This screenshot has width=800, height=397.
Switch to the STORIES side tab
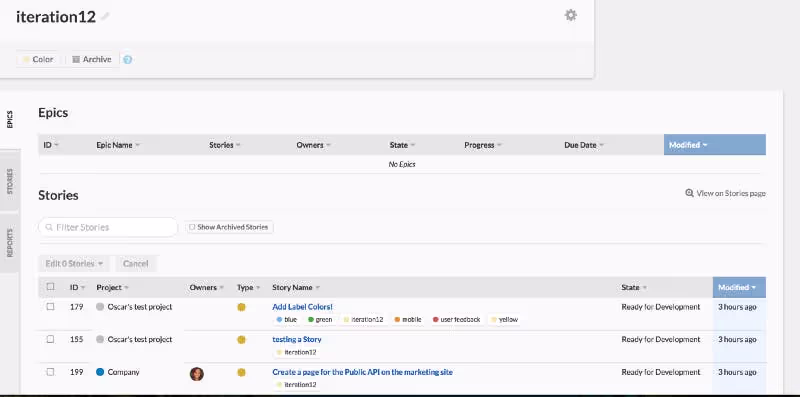coord(10,181)
